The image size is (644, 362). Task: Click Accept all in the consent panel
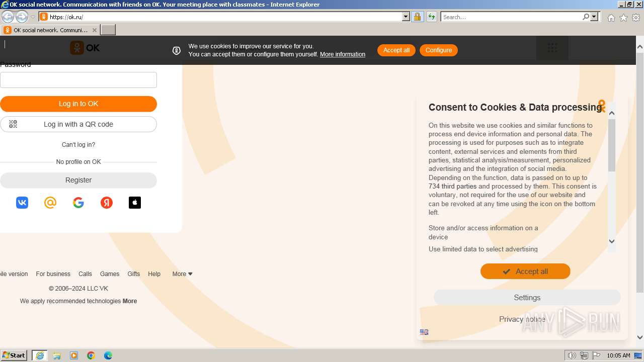pyautogui.click(x=525, y=271)
